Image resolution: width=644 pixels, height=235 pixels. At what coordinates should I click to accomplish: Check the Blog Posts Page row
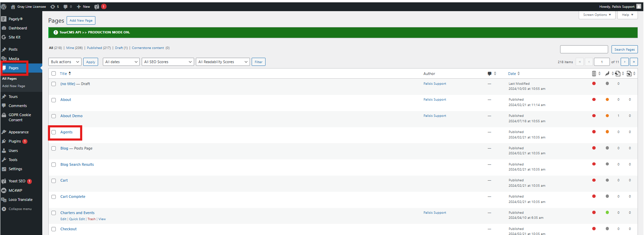pos(53,148)
